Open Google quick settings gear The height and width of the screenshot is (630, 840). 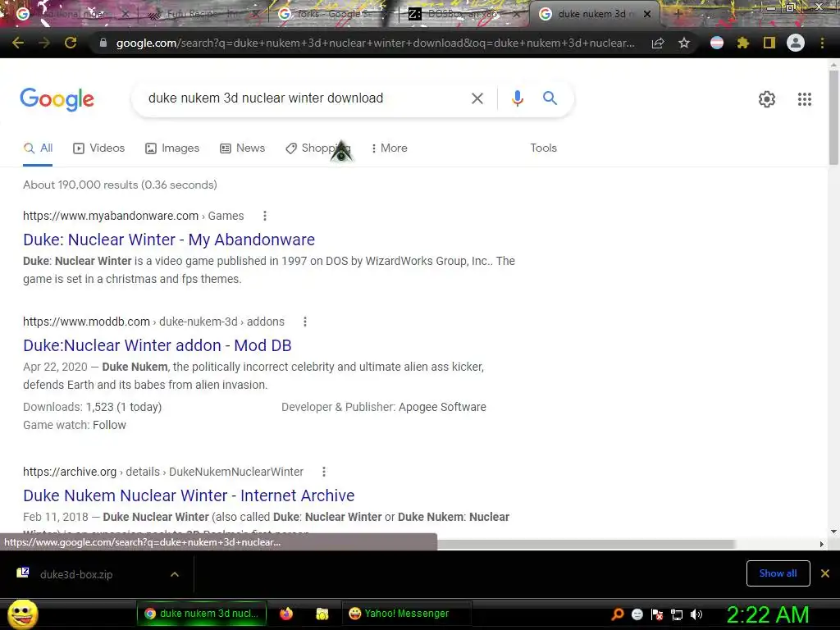click(x=767, y=99)
